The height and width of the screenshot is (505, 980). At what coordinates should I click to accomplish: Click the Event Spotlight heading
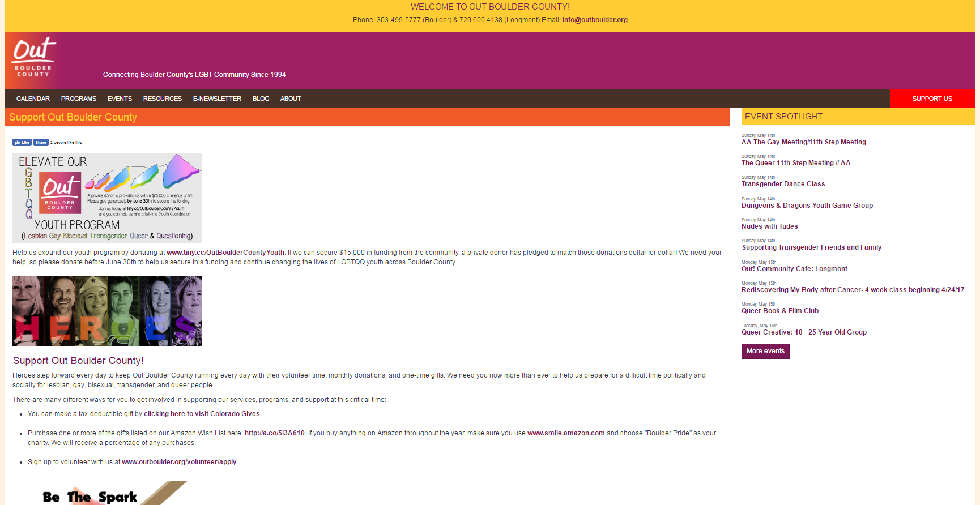click(783, 117)
